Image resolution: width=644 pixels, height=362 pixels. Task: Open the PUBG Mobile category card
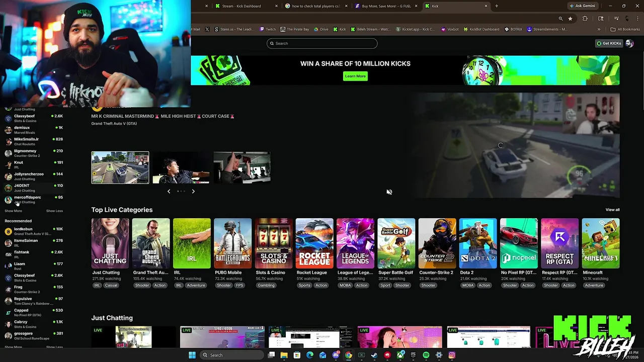coord(232,243)
